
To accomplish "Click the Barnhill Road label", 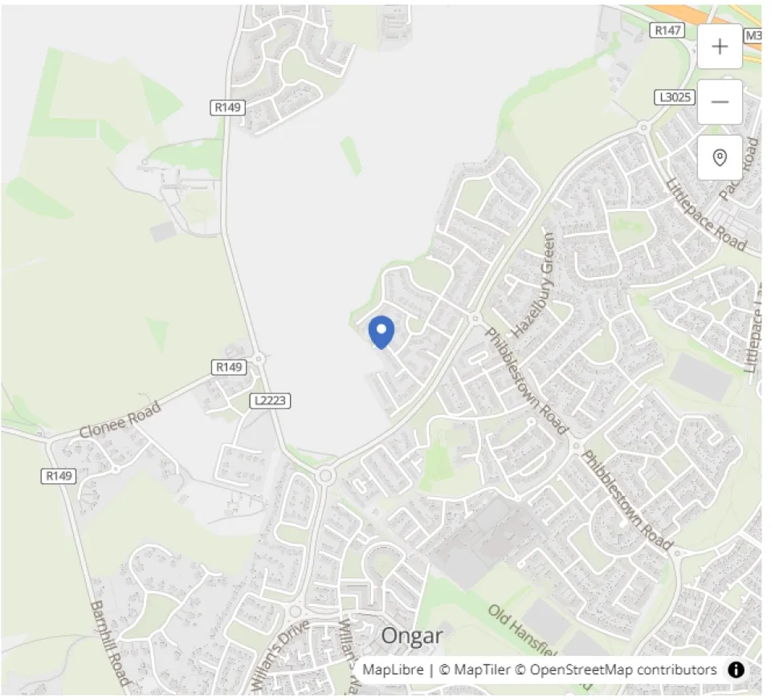I will [110, 644].
